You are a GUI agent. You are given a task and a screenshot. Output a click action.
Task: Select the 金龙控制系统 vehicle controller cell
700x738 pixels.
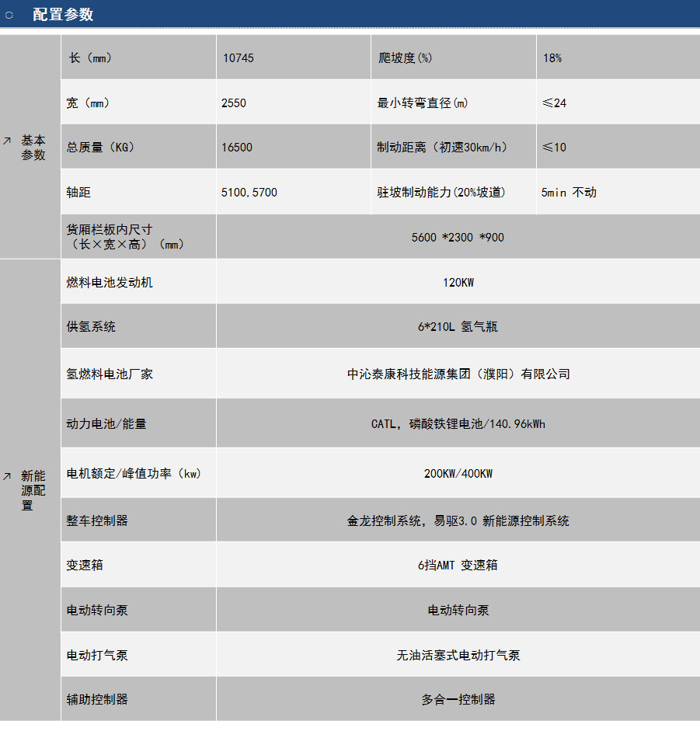coord(458,520)
